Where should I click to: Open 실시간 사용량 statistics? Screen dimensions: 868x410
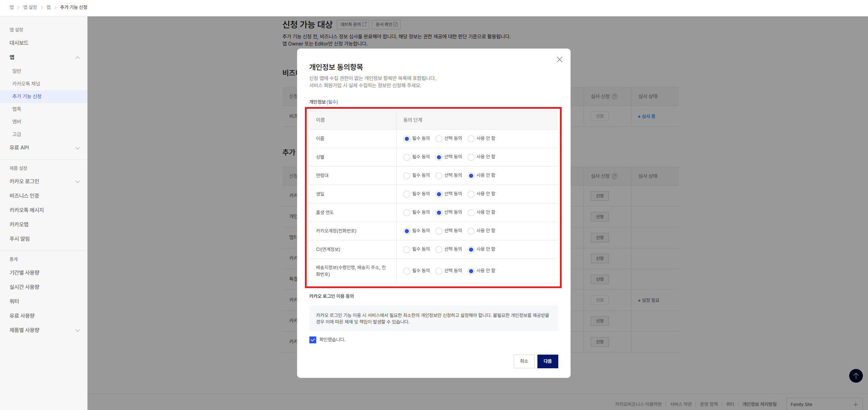tap(24, 287)
